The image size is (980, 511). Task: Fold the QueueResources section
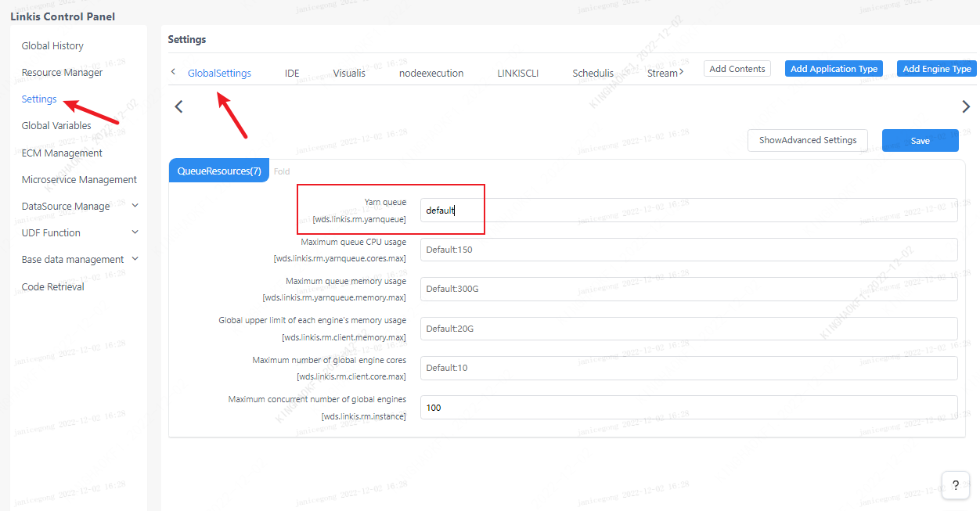click(x=282, y=171)
